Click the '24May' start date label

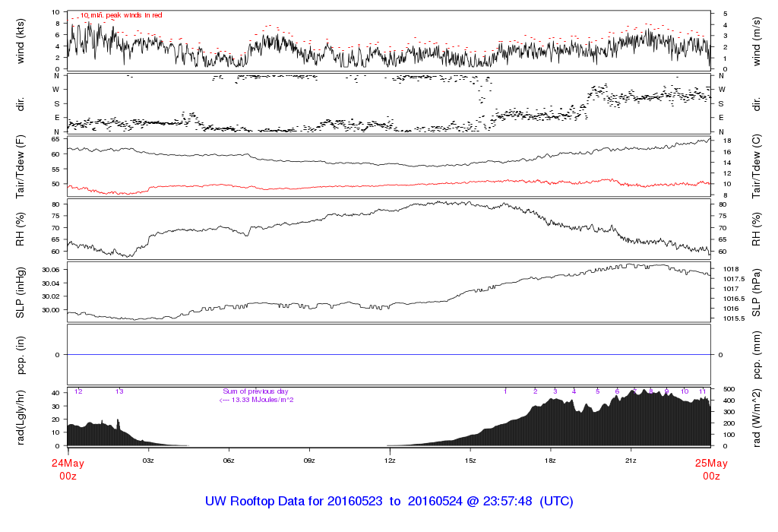(x=68, y=464)
